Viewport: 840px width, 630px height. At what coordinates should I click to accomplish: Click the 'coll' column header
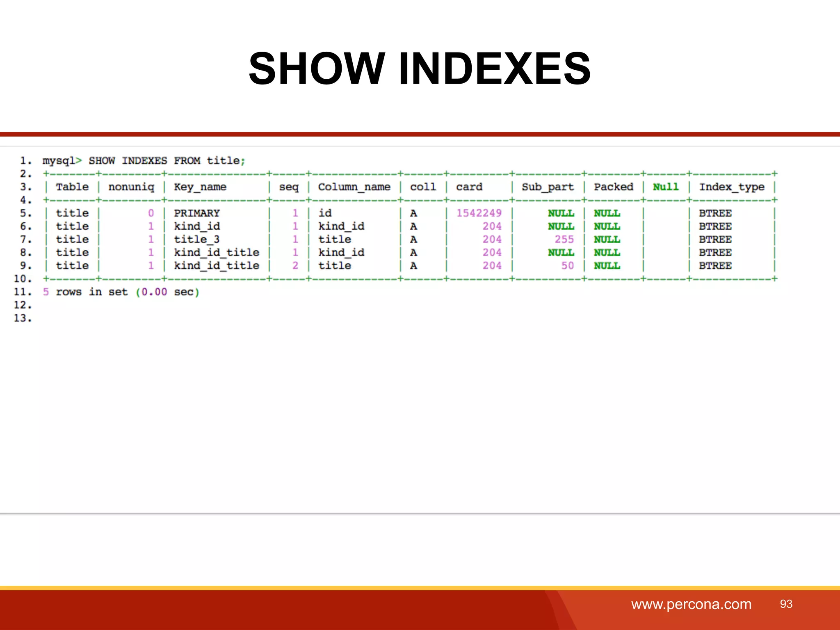[x=423, y=187]
